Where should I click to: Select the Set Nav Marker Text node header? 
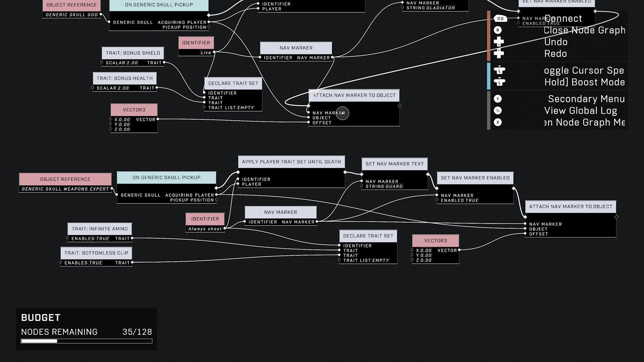pyautogui.click(x=395, y=164)
